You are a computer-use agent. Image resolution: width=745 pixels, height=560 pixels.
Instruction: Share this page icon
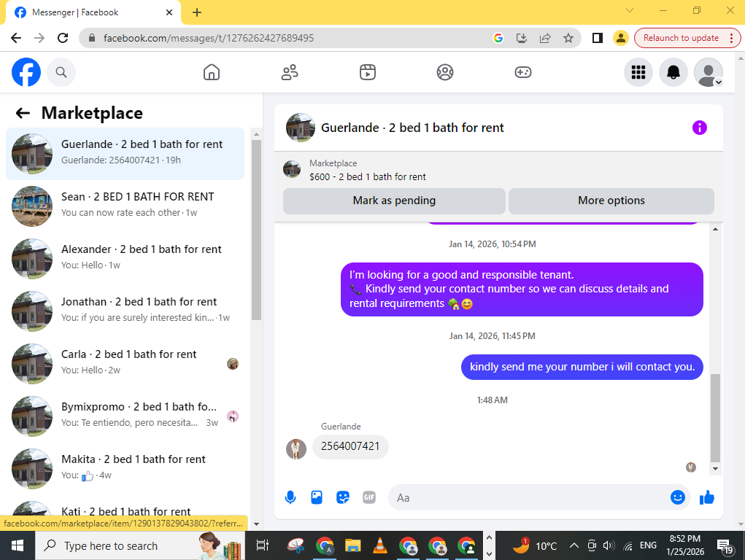click(545, 38)
